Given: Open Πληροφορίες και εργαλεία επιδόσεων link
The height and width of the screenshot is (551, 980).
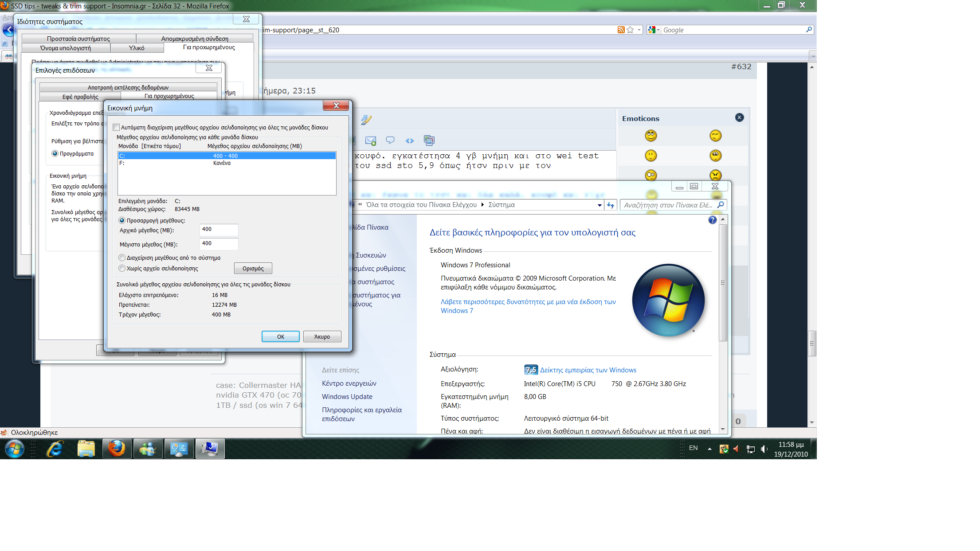Looking at the screenshot, I should click(362, 414).
